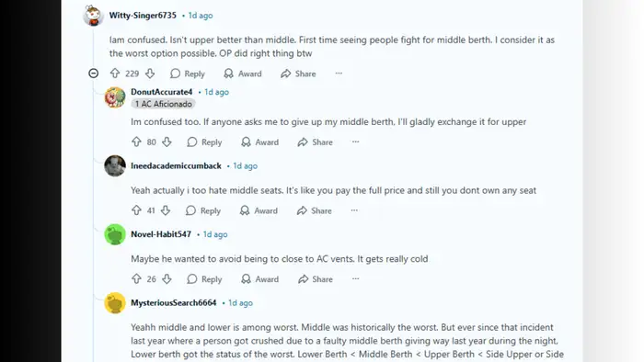Give an Award to DonutAccurate4's comment

pos(260,141)
